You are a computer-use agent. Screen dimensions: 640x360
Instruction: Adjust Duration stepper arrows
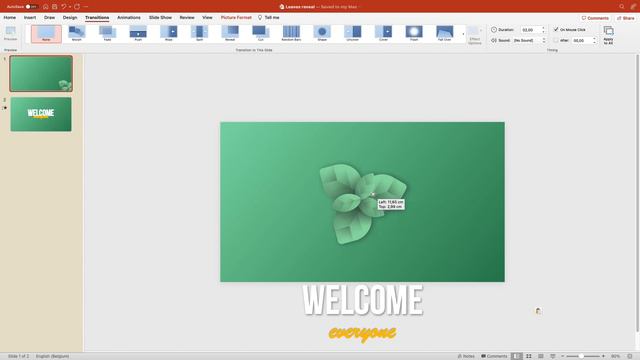[x=543, y=30]
